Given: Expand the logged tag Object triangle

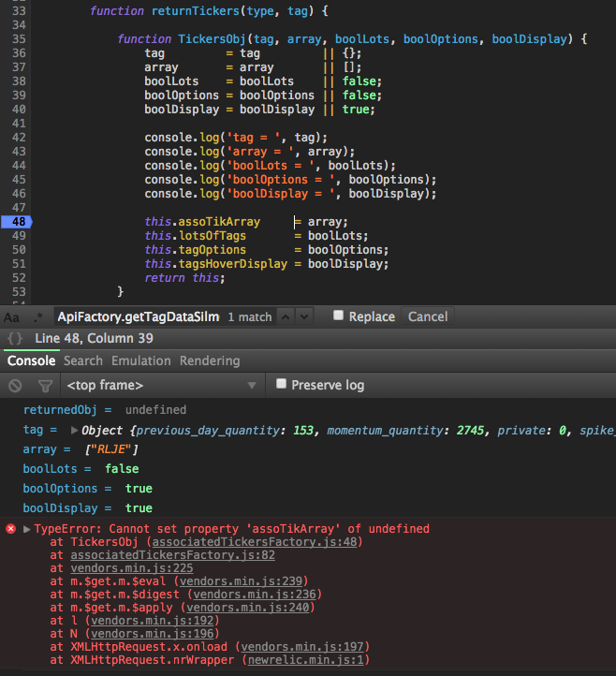Looking at the screenshot, I should tap(74, 431).
